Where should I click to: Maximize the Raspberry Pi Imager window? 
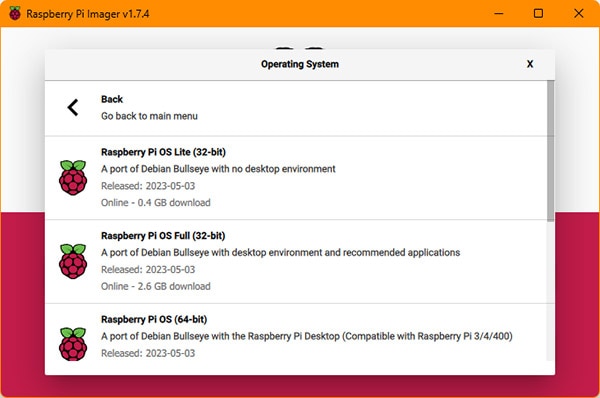pyautogui.click(x=538, y=13)
